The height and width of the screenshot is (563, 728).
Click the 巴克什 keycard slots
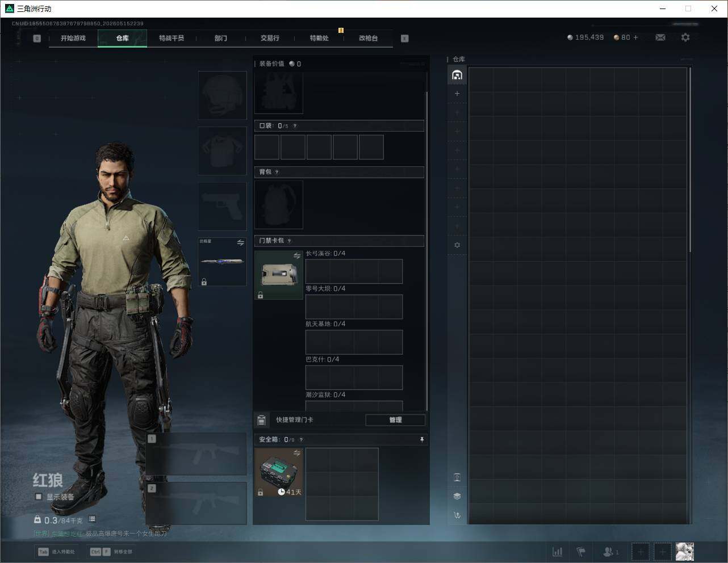tap(354, 377)
